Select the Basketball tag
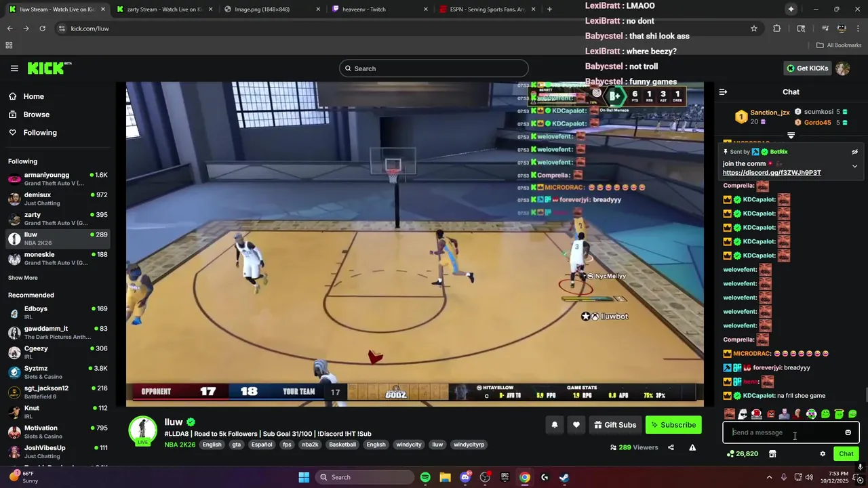 pyautogui.click(x=342, y=445)
